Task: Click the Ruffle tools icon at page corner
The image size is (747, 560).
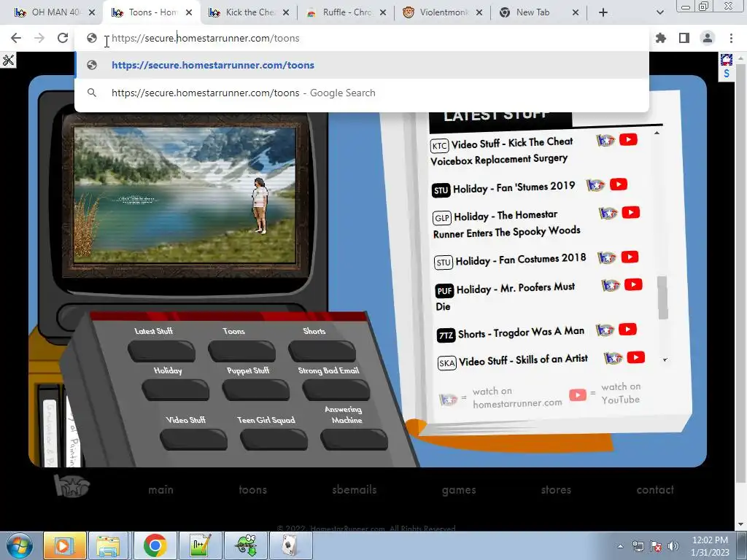Action: pyautogui.click(x=8, y=61)
